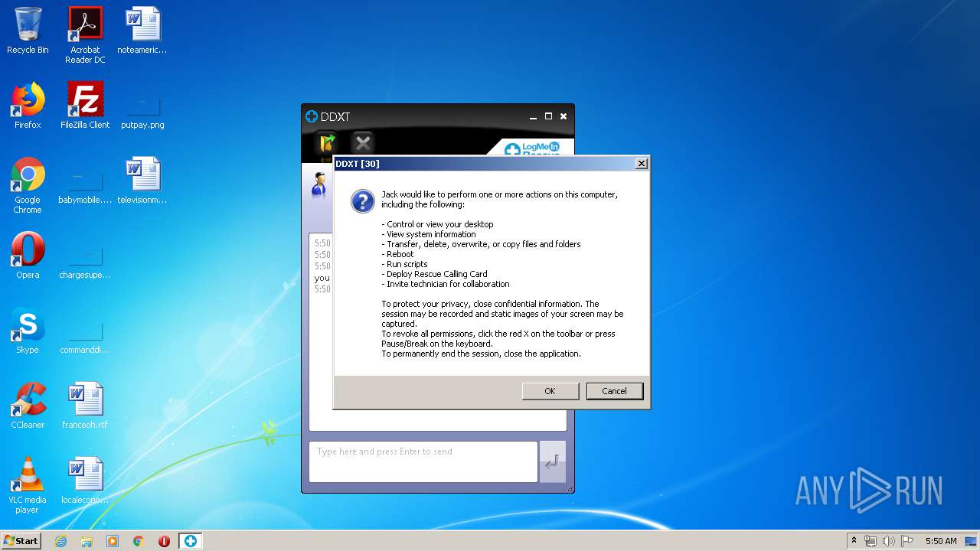Show hidden system tray icons
The image size is (980, 551).
pos(854,541)
